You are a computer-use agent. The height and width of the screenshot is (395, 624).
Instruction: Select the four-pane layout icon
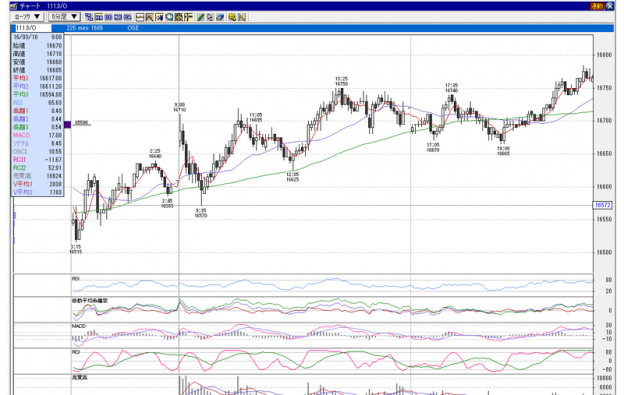pos(127,17)
